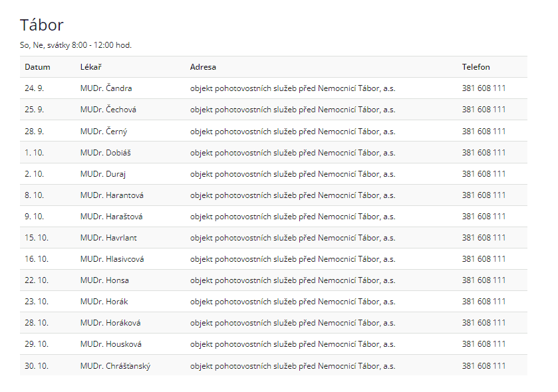Click the Adresa column header
Screen dimensions: 558x392
tap(203, 67)
